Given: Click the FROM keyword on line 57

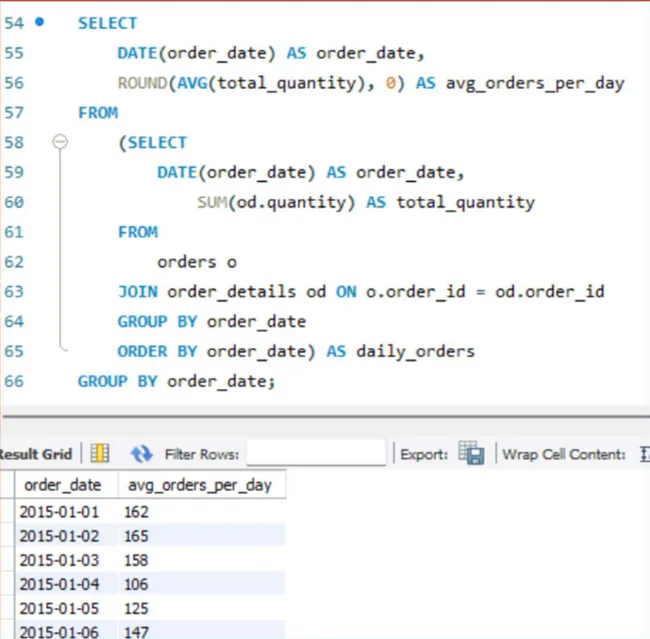Looking at the screenshot, I should tap(98, 112).
